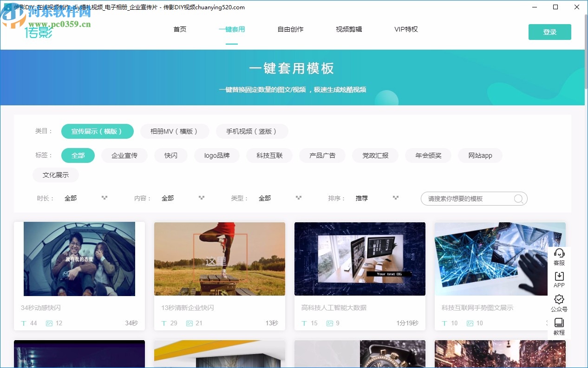
Task: Filter by 产品广告 tag
Action: coord(322,155)
